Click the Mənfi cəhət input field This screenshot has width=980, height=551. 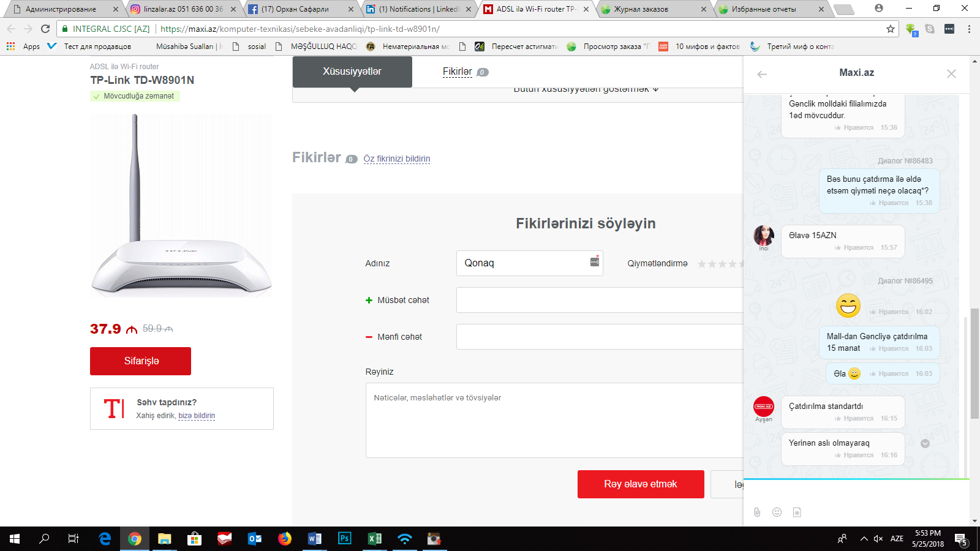click(600, 337)
